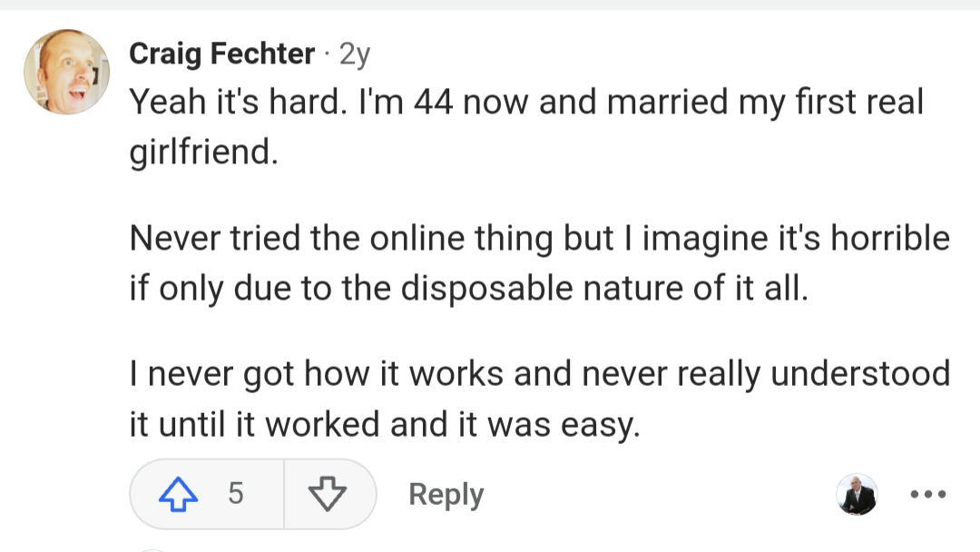The image size is (980, 552).
Task: Click the word "understood" in the last paragraph
Action: point(860,374)
